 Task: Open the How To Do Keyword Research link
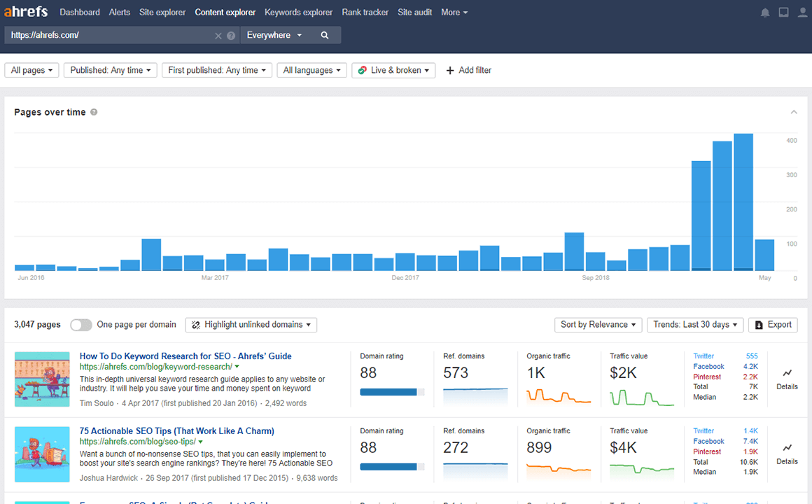coord(185,356)
